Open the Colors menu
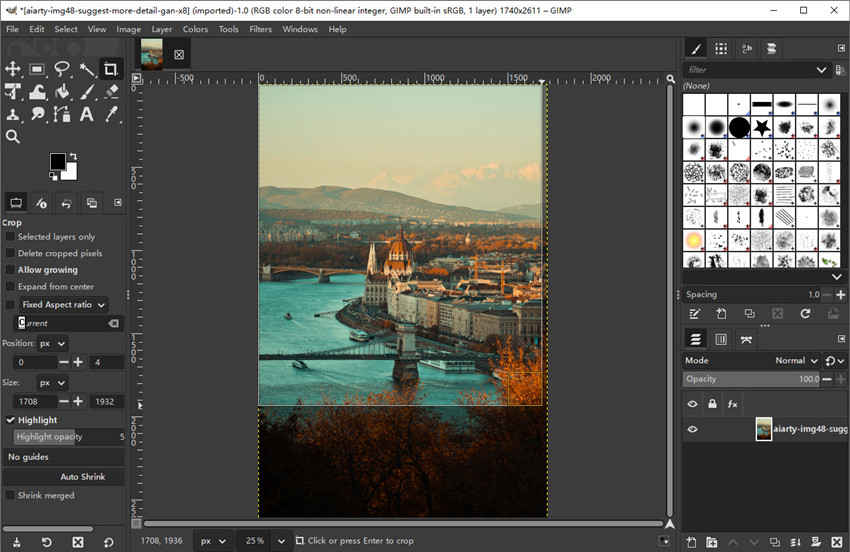850x552 pixels. [x=195, y=29]
